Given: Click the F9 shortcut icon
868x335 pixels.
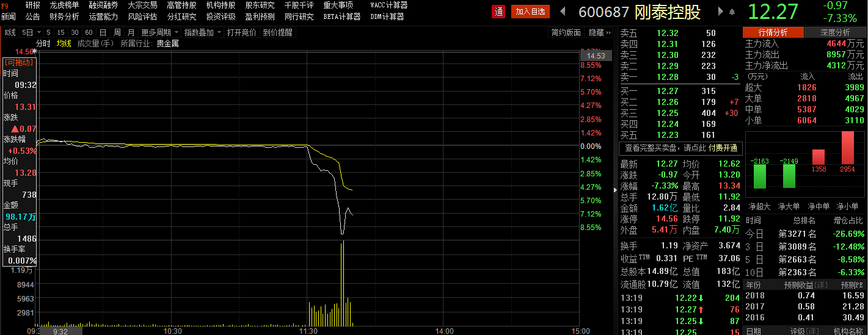Looking at the screenshot, I should 5,5.
